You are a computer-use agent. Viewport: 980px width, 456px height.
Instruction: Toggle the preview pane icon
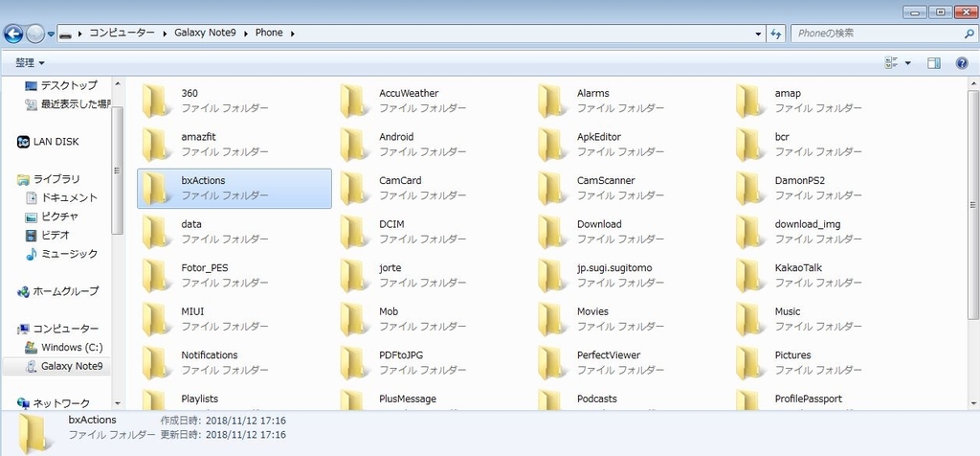(934, 62)
